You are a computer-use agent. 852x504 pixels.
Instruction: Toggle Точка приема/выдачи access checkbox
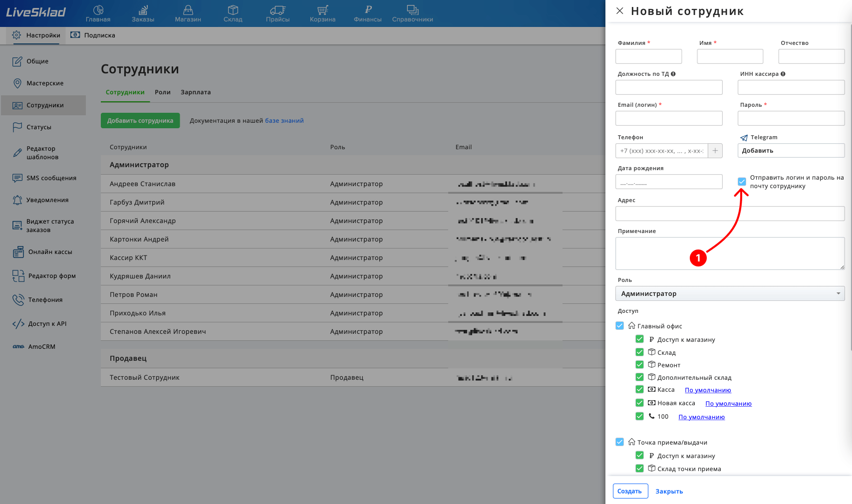[620, 442]
